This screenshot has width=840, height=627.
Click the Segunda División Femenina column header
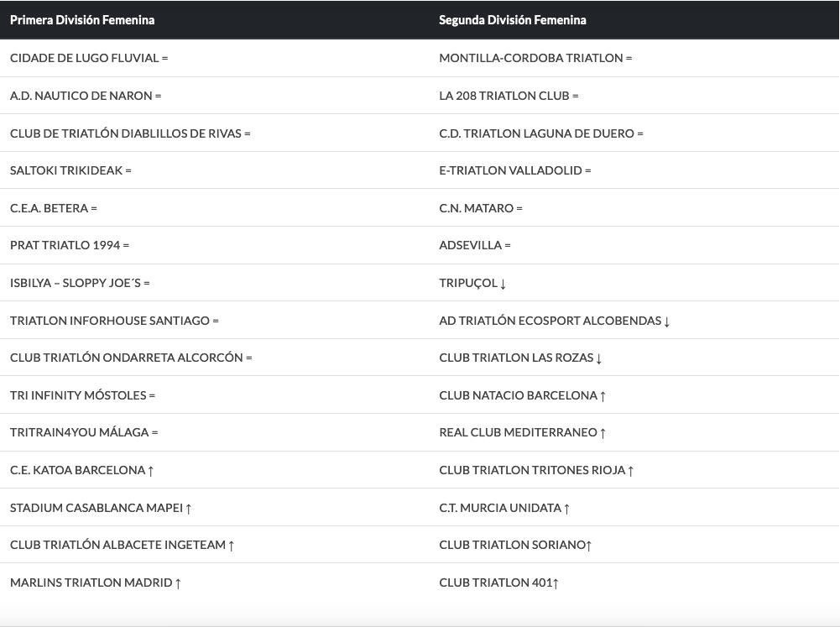pos(512,20)
